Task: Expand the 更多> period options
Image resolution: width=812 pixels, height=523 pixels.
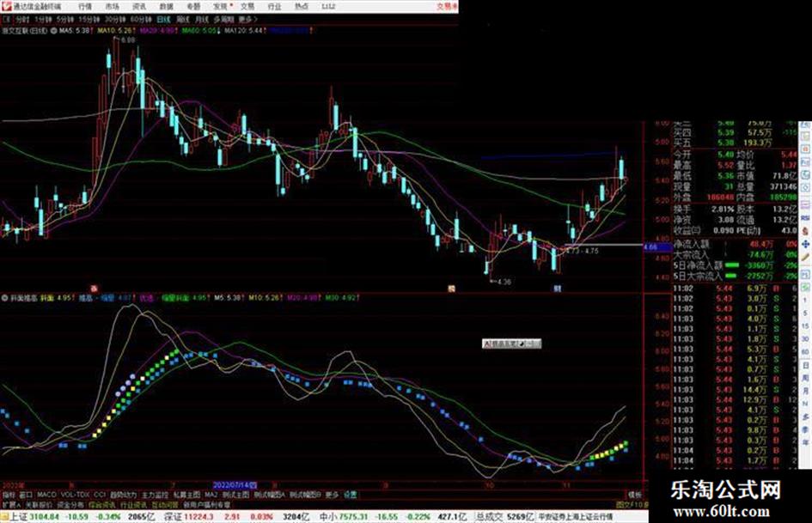Action: click(x=247, y=19)
